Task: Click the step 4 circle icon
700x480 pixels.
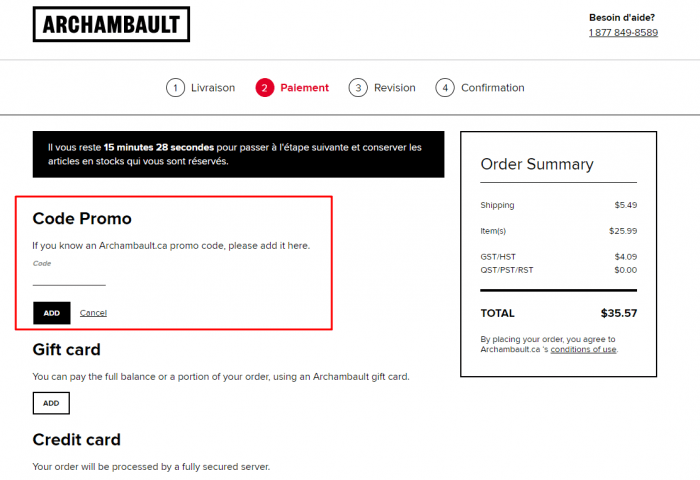Action: 445,88
